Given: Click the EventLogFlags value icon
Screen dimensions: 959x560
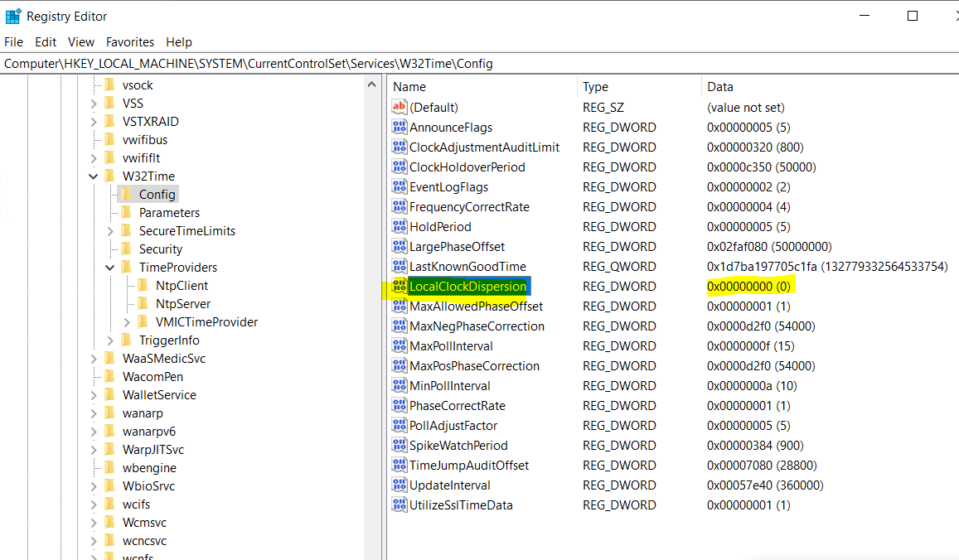Looking at the screenshot, I should (400, 186).
